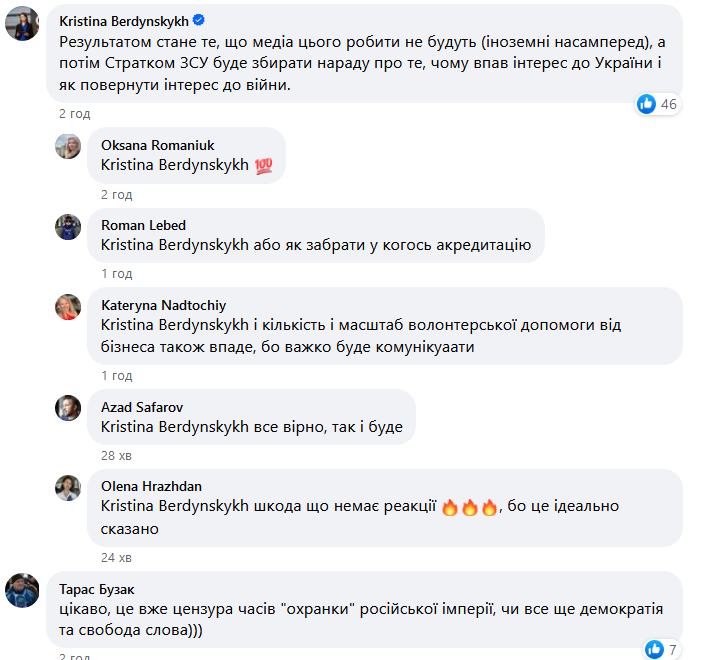
Task: Click Kristina Berdynskykh's profile avatar
Action: click(22, 23)
